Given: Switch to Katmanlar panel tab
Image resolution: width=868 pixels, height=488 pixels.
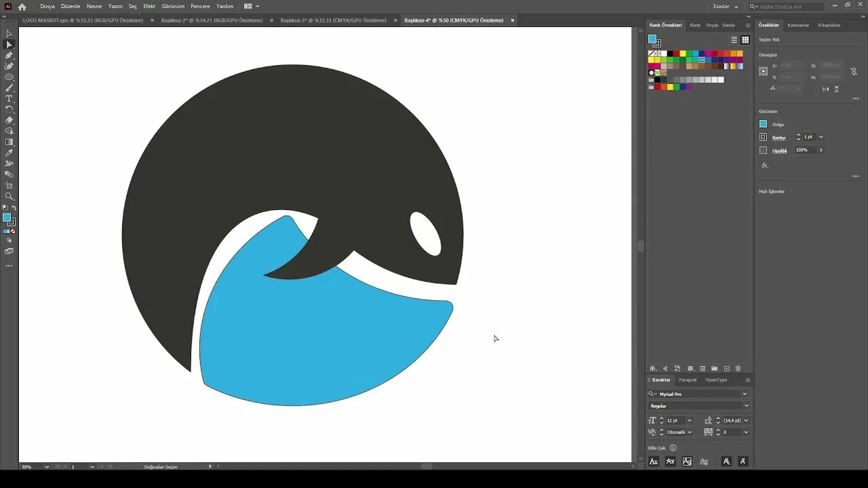Looking at the screenshot, I should (x=798, y=25).
